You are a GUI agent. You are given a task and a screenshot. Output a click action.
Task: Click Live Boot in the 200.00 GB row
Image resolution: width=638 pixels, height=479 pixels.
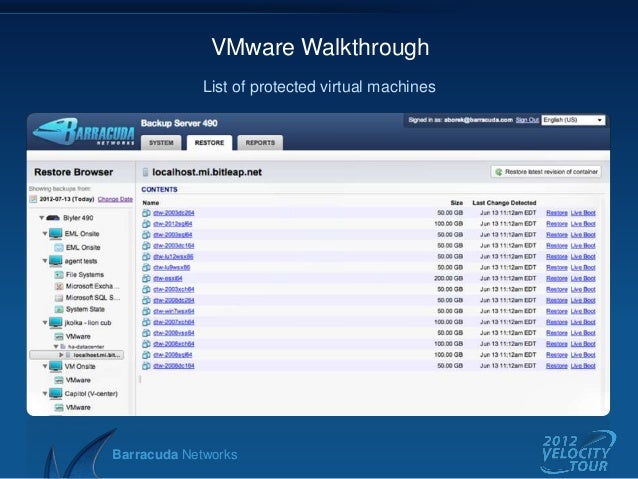583,278
